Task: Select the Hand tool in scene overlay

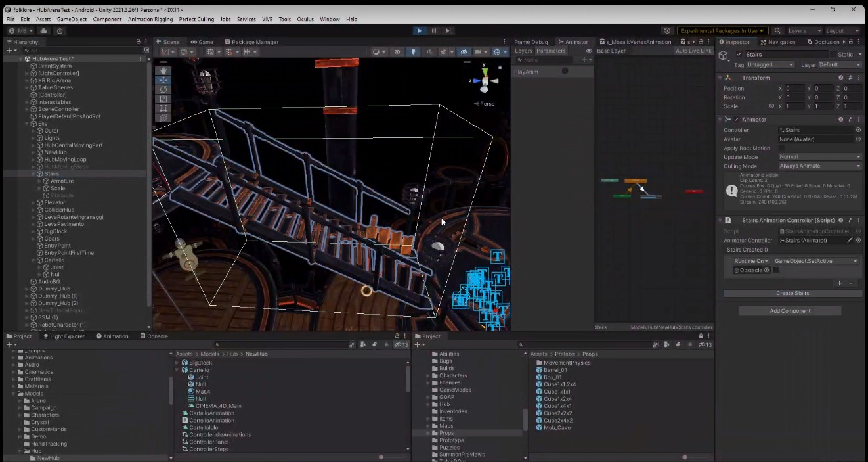Action: point(163,70)
